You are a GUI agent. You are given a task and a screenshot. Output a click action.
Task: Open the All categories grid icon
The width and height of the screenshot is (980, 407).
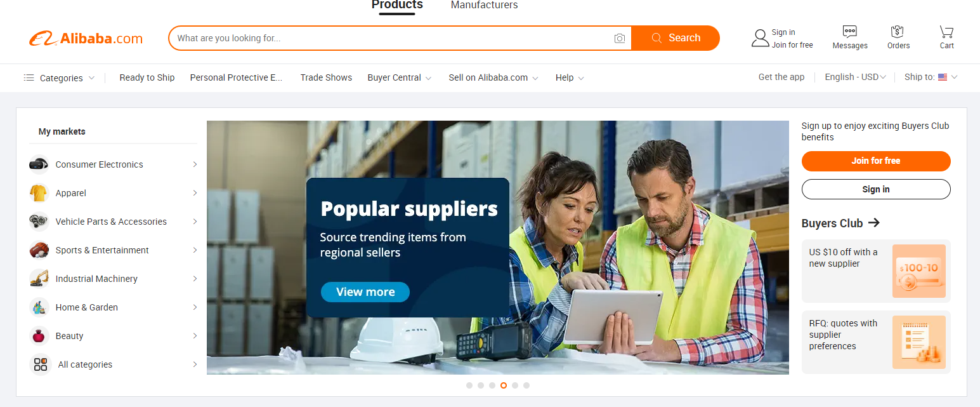tap(41, 364)
